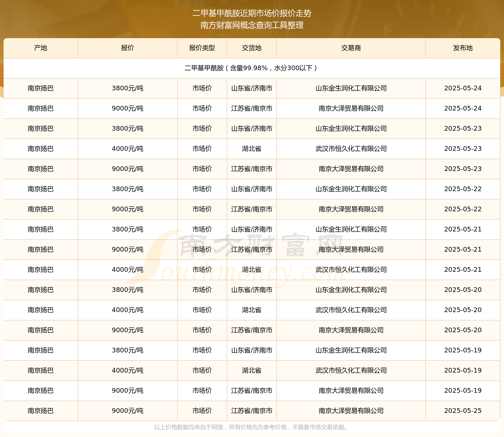
Task: Click the 发布地 column header
Action: tap(463, 48)
